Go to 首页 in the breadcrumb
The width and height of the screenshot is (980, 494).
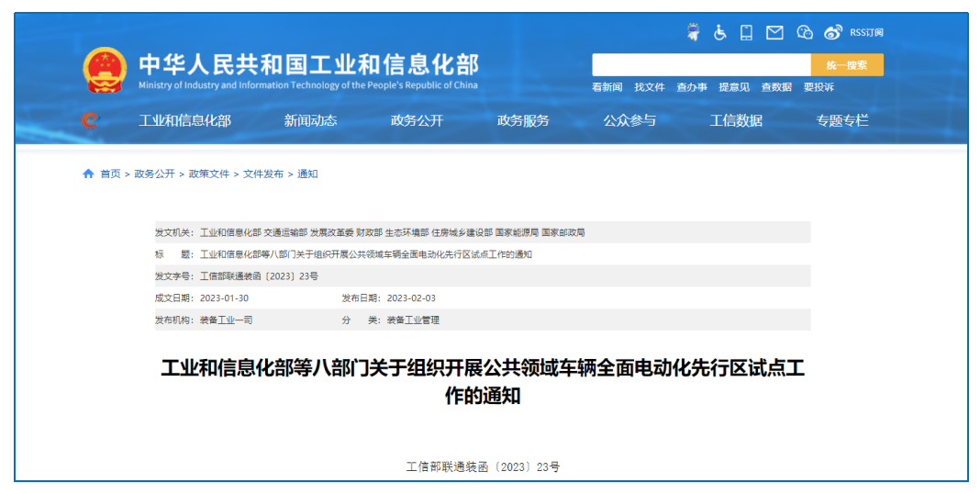(x=111, y=174)
